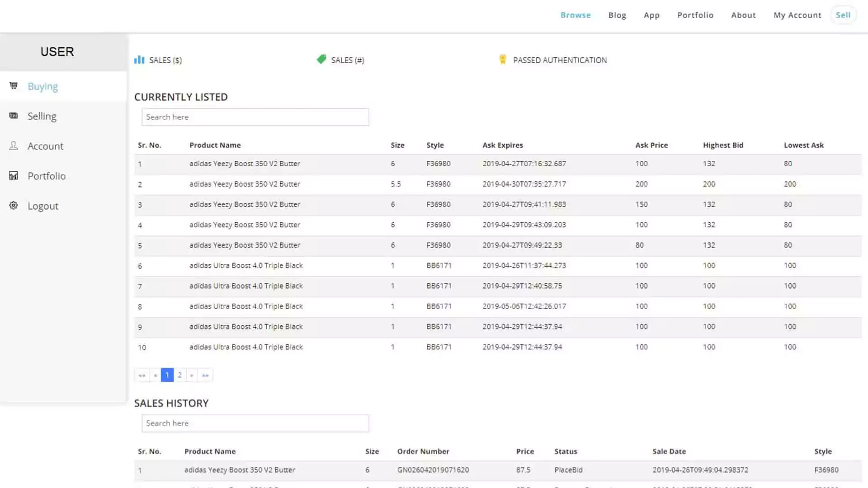Open the Selling section in sidebar
Image resolution: width=868 pixels, height=488 pixels.
coord(63,116)
